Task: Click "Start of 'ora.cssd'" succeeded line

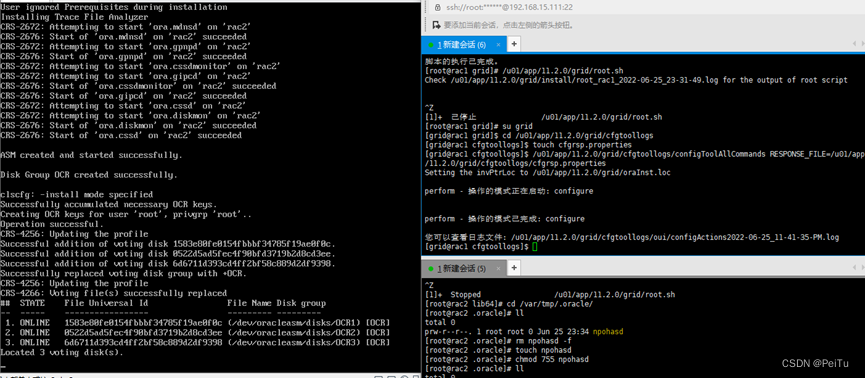Action: click(x=121, y=135)
